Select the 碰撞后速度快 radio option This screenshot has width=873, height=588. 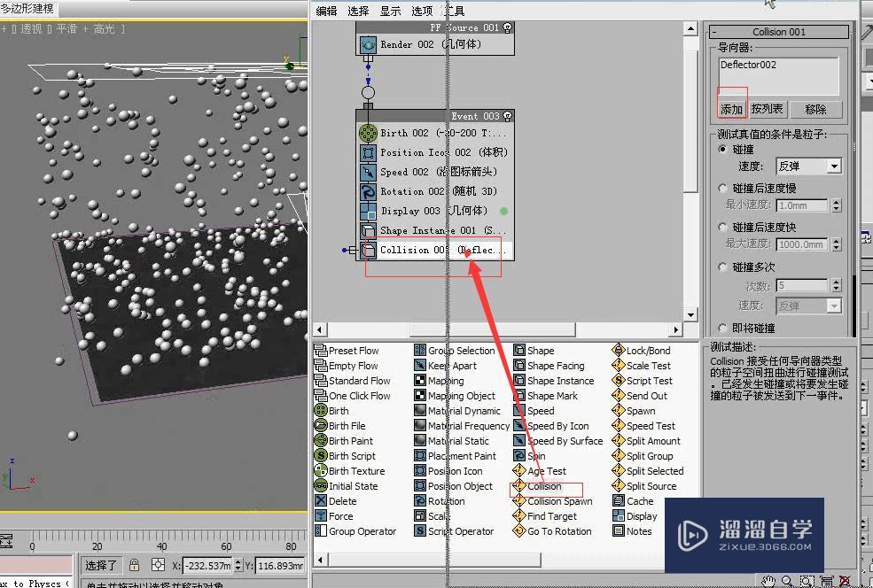722,227
